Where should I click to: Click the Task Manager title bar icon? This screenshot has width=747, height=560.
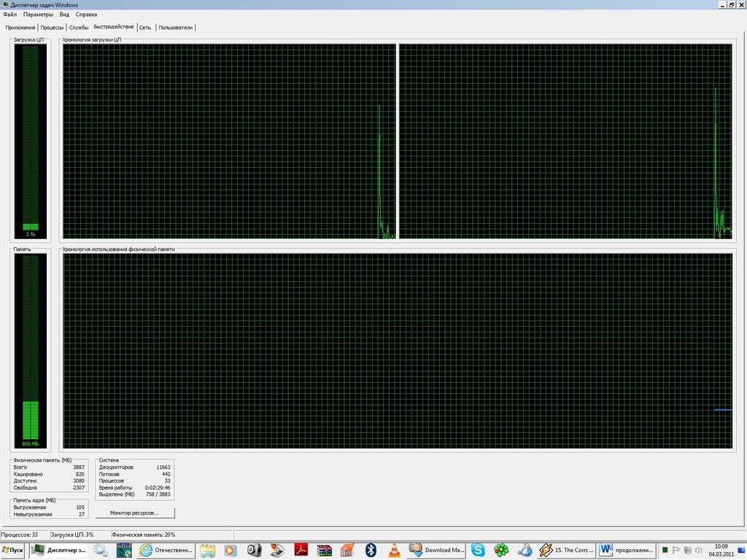[5, 5]
